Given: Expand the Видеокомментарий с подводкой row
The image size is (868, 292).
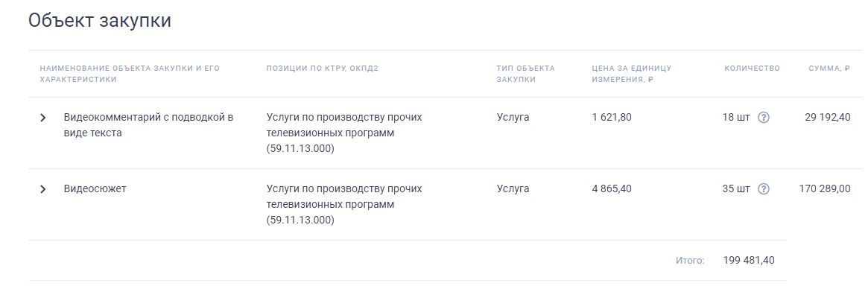Looking at the screenshot, I should tap(43, 118).
